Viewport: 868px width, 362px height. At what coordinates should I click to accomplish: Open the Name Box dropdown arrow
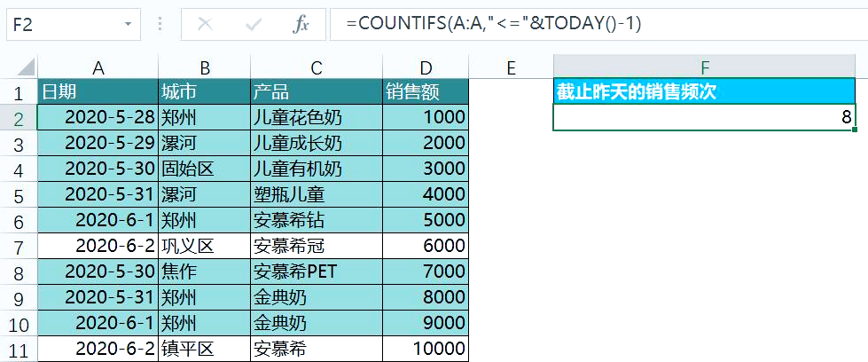tap(129, 24)
